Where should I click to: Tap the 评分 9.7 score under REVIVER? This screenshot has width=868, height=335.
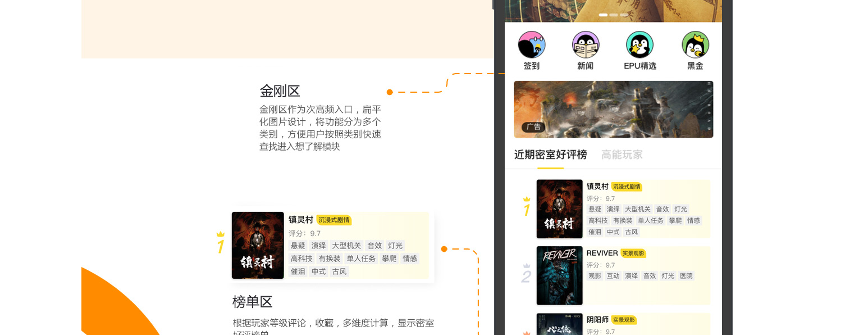(x=601, y=265)
